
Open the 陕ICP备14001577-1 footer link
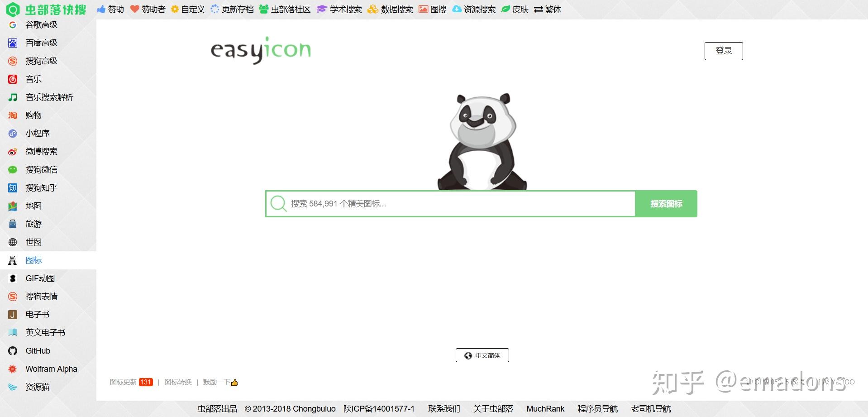pyautogui.click(x=379, y=409)
